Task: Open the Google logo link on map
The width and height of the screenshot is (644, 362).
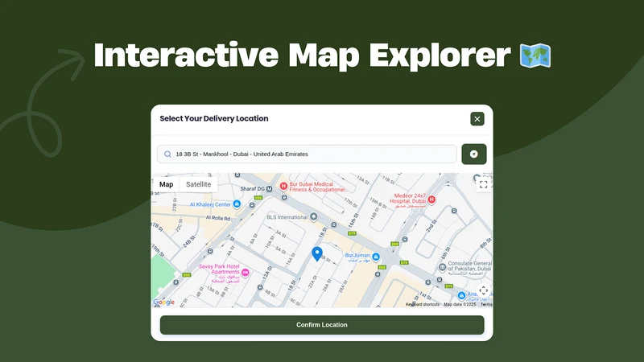Action: (x=164, y=302)
